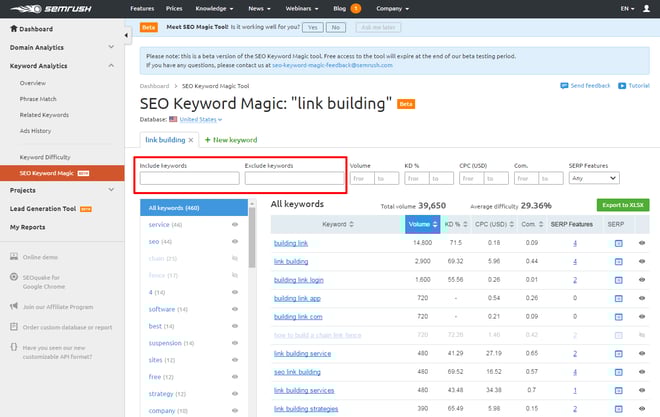Hide the building link login row
The height and width of the screenshot is (417, 660).
(642, 280)
